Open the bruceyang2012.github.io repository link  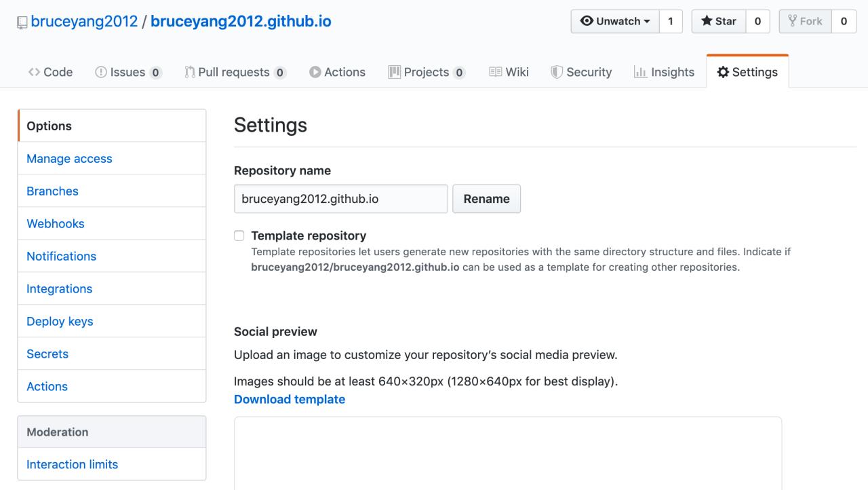[x=241, y=22]
